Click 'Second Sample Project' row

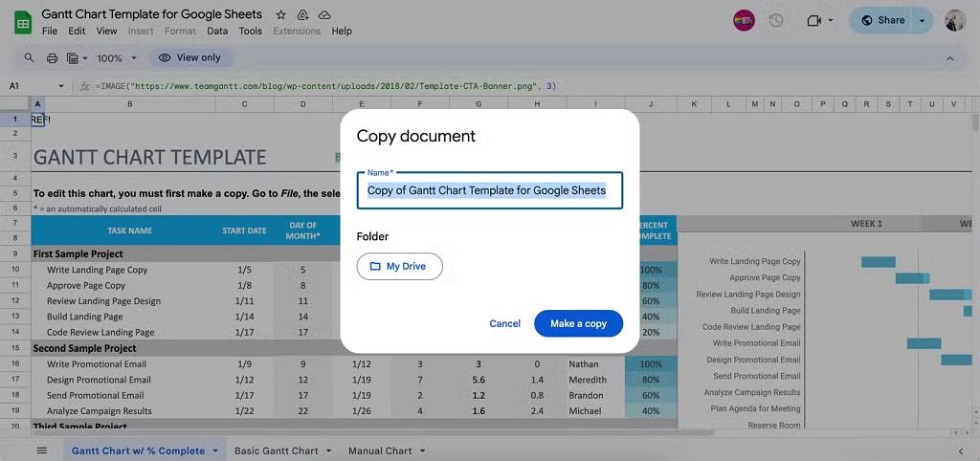coord(84,348)
